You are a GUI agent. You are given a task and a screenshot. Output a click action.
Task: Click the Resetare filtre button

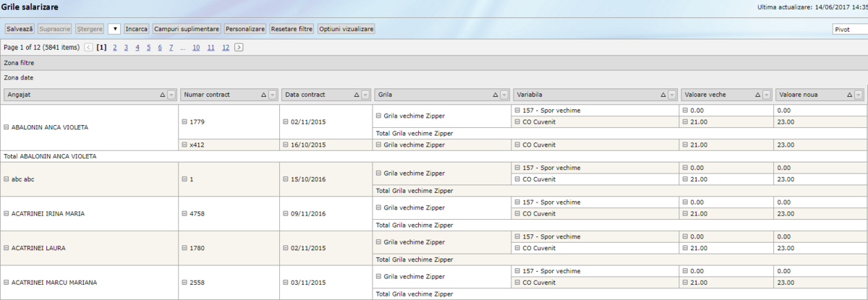tap(292, 29)
